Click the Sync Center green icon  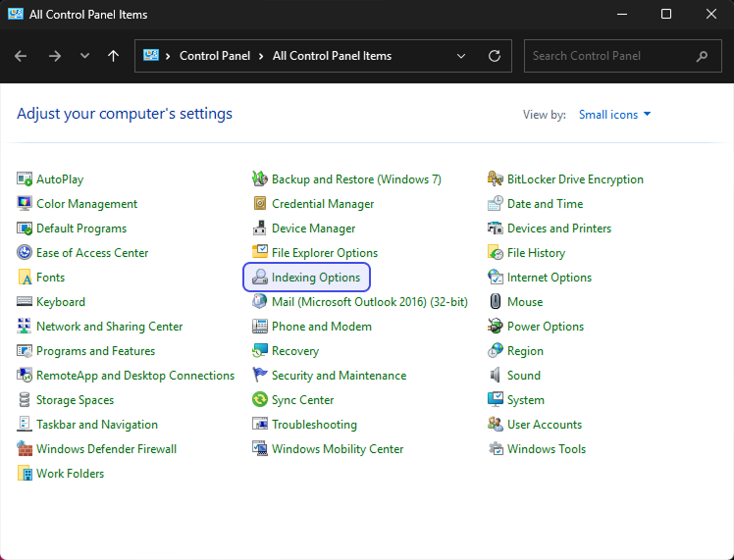coord(260,400)
